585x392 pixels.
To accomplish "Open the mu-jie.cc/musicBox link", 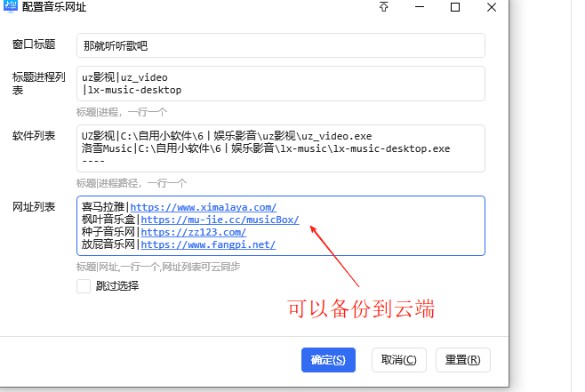I will coord(220,220).
